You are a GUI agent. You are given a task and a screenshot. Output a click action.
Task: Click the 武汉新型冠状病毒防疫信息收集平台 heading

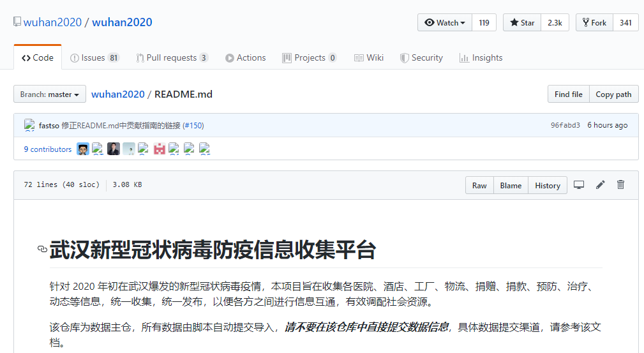point(213,250)
